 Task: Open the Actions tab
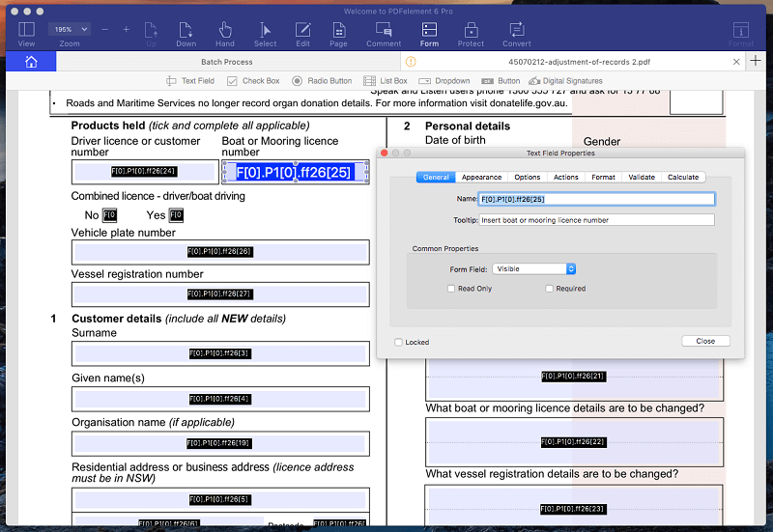pos(566,178)
